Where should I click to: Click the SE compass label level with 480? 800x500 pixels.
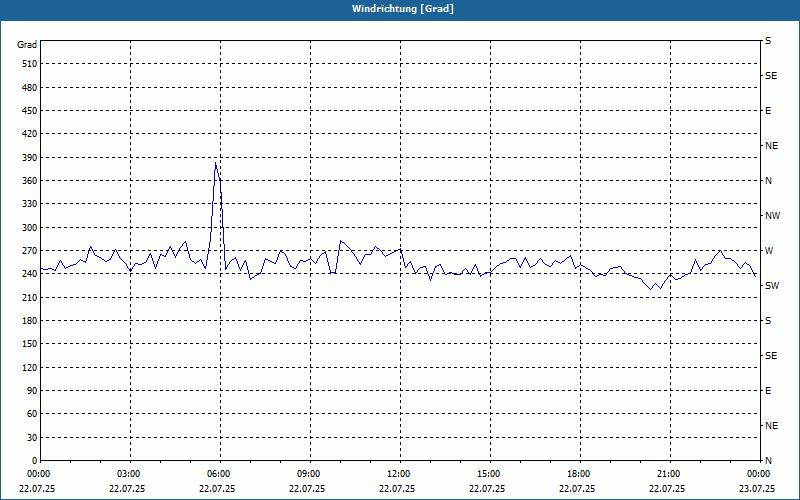coord(771,76)
